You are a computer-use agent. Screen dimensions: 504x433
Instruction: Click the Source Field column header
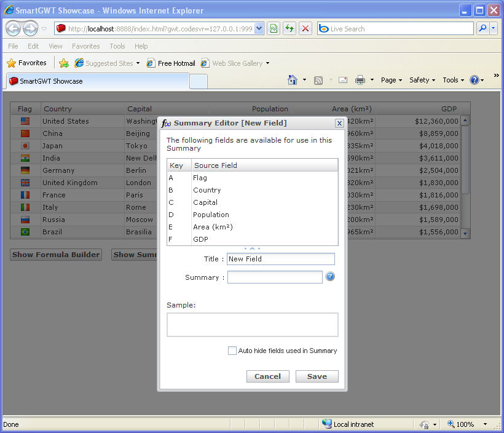pyautogui.click(x=264, y=165)
